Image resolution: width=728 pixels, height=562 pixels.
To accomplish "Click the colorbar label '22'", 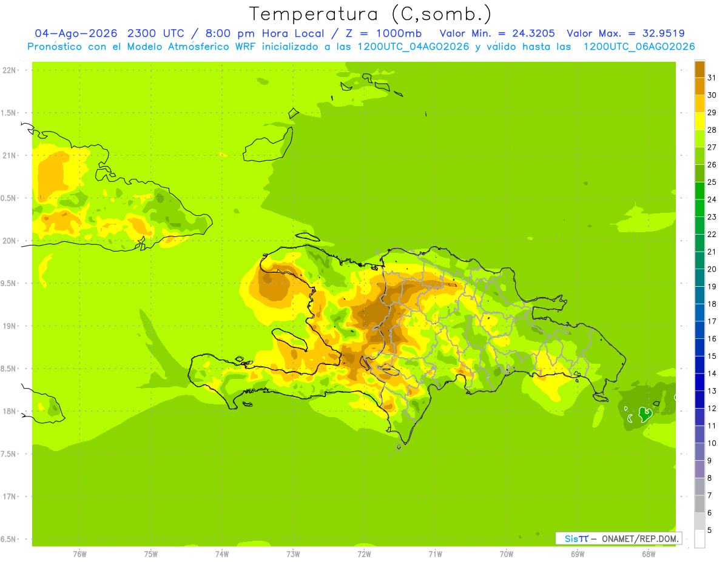I will 712,234.
